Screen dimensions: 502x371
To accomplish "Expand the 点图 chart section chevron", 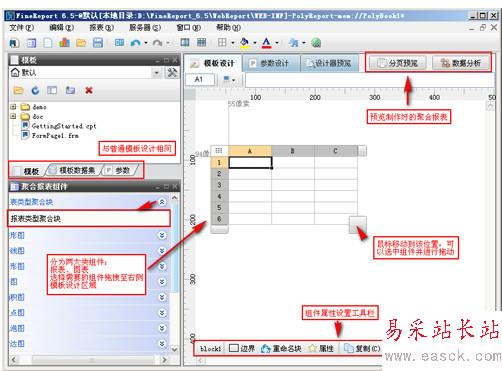I will pyautogui.click(x=162, y=313).
